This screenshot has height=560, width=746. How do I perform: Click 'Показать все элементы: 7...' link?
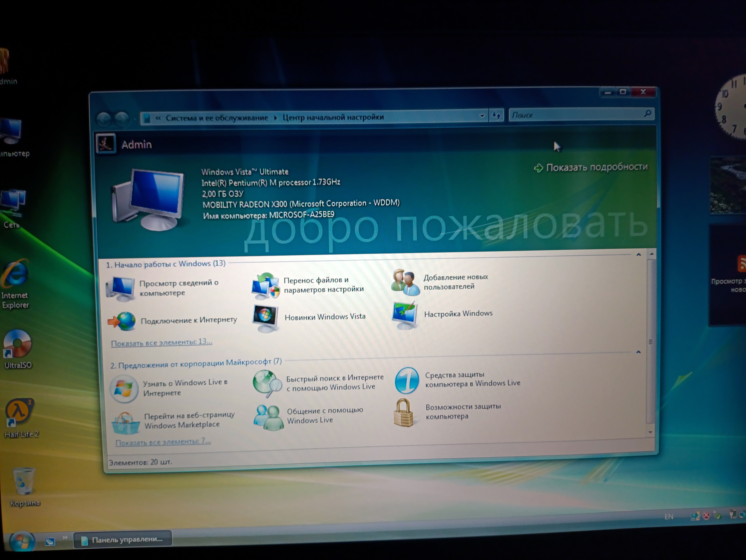pos(163,442)
